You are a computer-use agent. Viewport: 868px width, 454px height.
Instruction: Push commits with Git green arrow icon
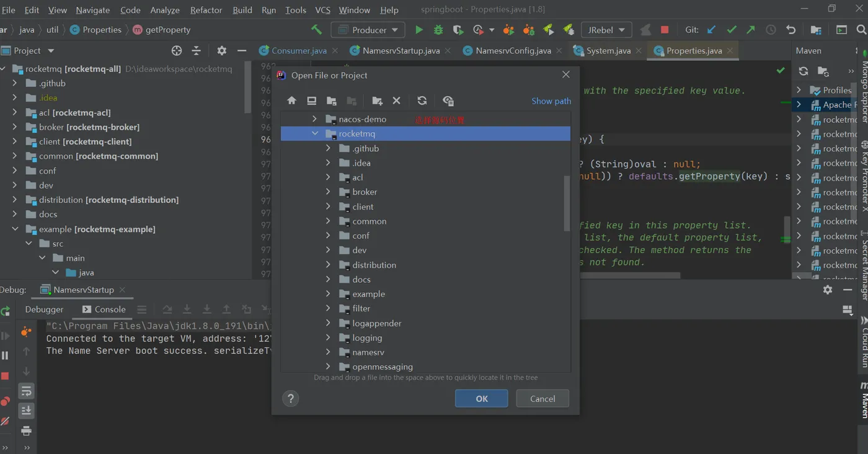click(x=751, y=30)
